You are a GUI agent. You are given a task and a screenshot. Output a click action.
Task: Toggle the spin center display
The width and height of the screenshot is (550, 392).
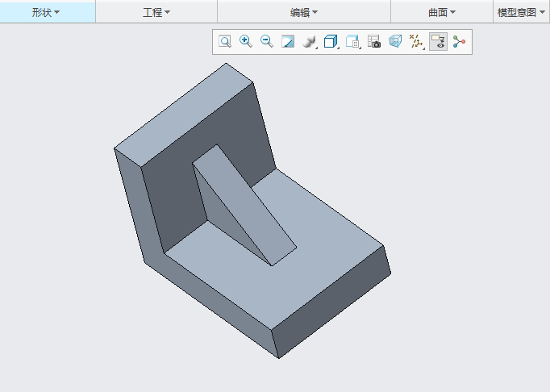click(x=460, y=42)
